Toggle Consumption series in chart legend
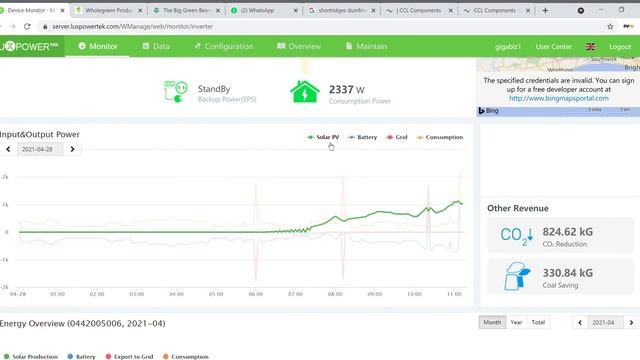Screen dimensions: 640x360 [x=440, y=137]
